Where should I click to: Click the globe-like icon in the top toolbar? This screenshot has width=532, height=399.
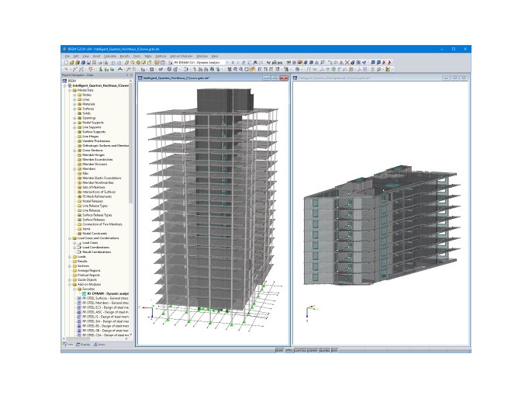point(353,62)
